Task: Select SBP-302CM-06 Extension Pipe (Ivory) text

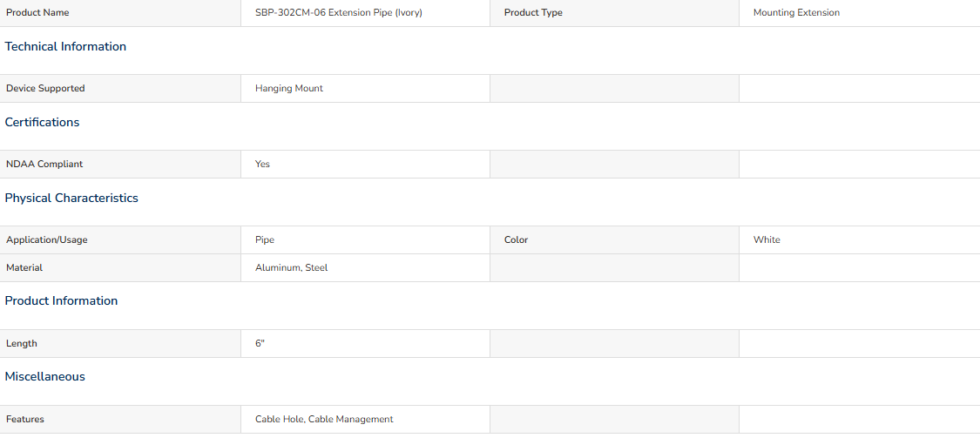Action: pyautogui.click(x=339, y=12)
